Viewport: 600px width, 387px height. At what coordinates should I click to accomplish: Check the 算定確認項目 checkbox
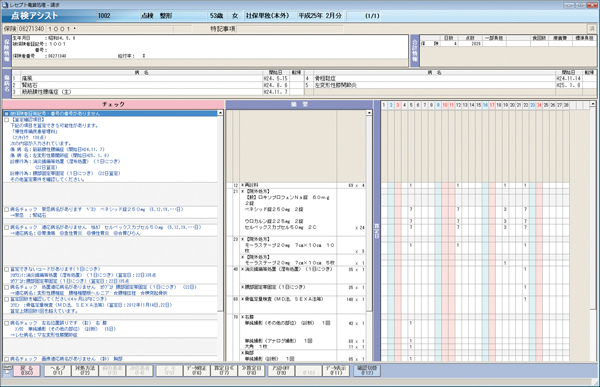point(7,120)
